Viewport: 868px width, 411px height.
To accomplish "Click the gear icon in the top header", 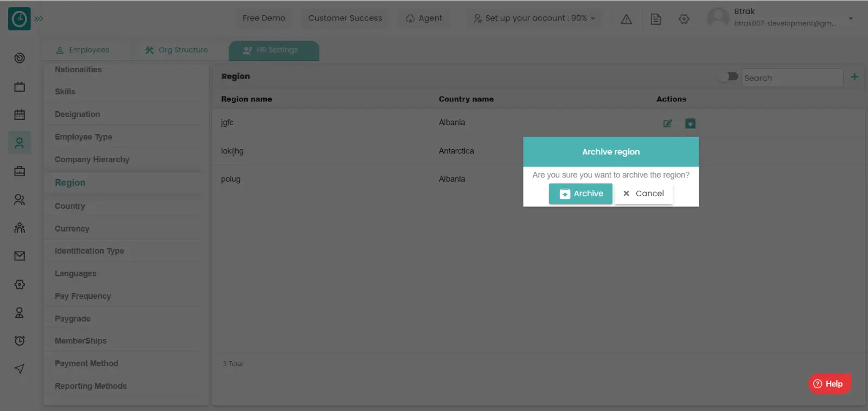I will click(x=684, y=19).
